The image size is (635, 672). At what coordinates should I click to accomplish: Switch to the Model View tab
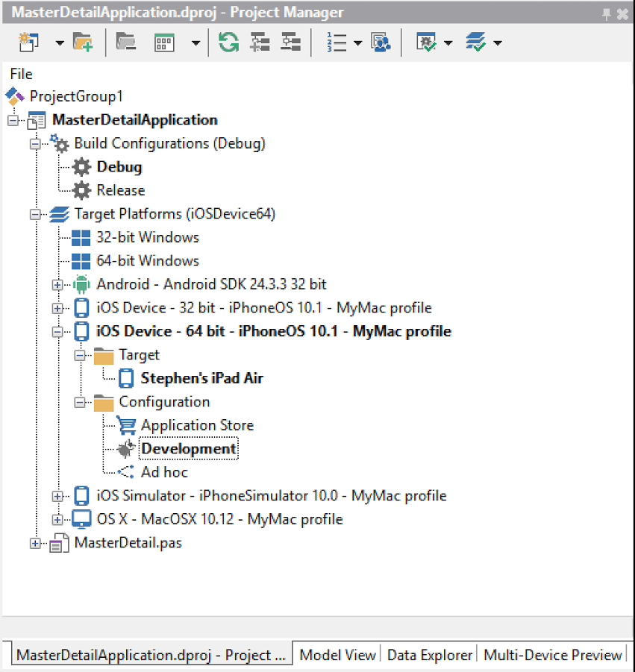(x=337, y=655)
